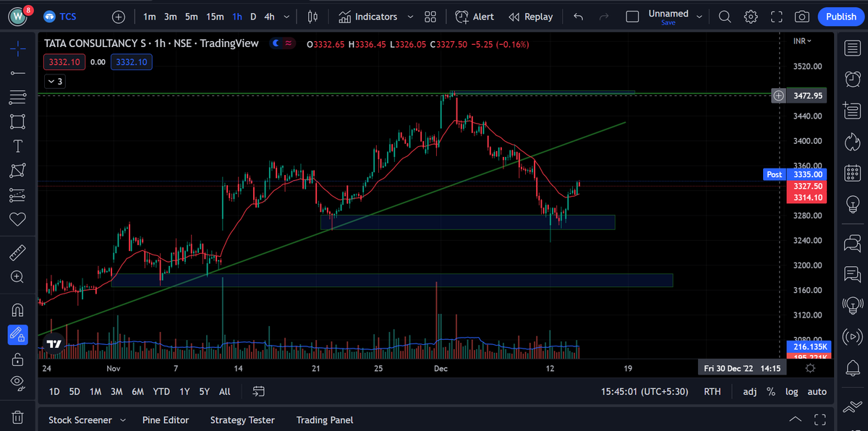Open the calendar panel
The height and width of the screenshot is (431, 868).
(852, 172)
